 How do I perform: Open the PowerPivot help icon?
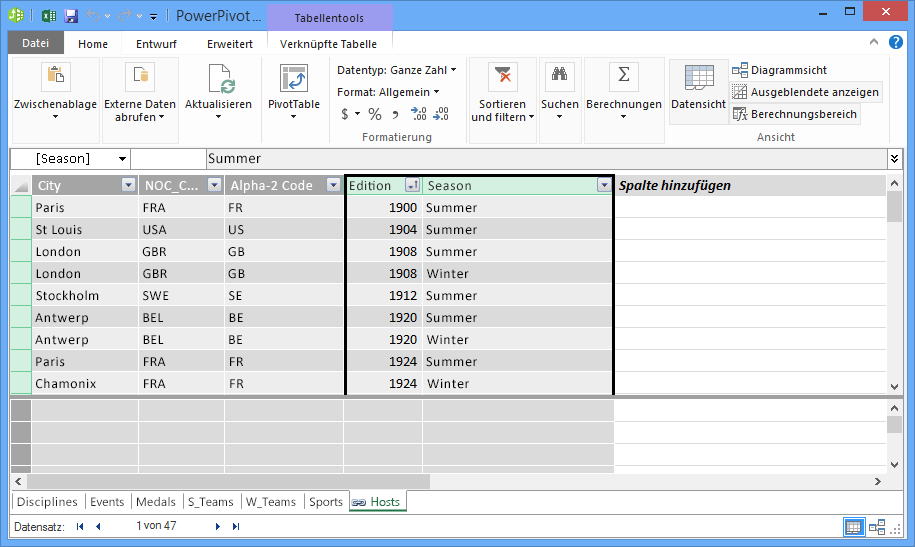896,42
